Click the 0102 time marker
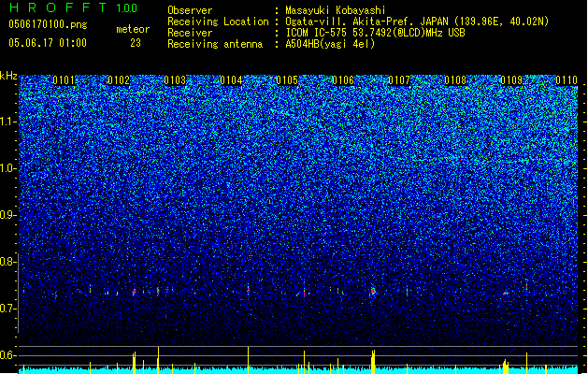The width and height of the screenshot is (588, 374). [x=119, y=80]
